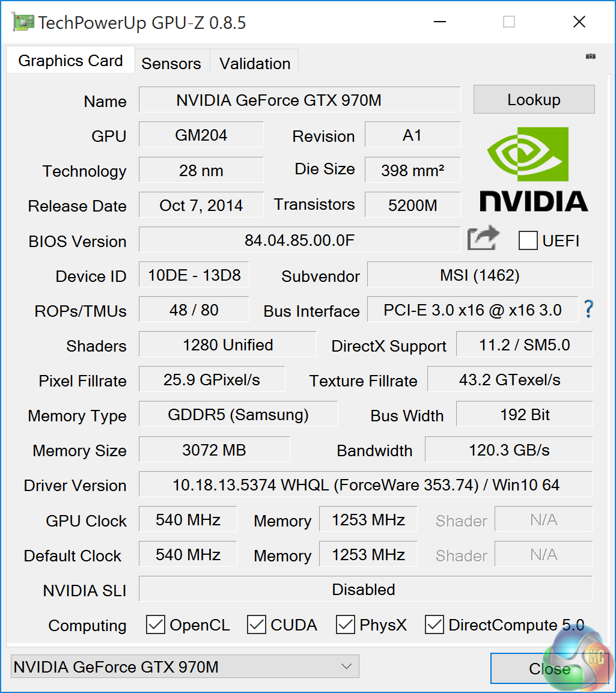Click the Bandwidth field 120.3 GB/s

pos(508,450)
